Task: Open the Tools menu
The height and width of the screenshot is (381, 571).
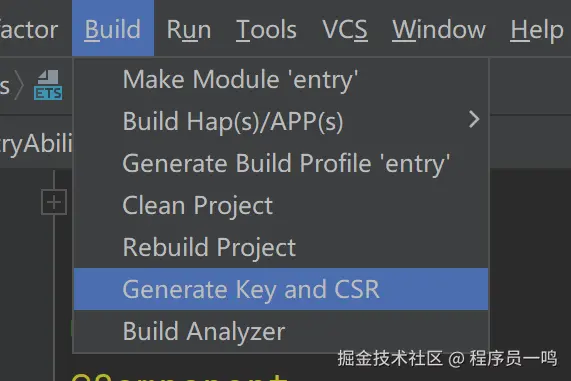Action: [x=266, y=28]
